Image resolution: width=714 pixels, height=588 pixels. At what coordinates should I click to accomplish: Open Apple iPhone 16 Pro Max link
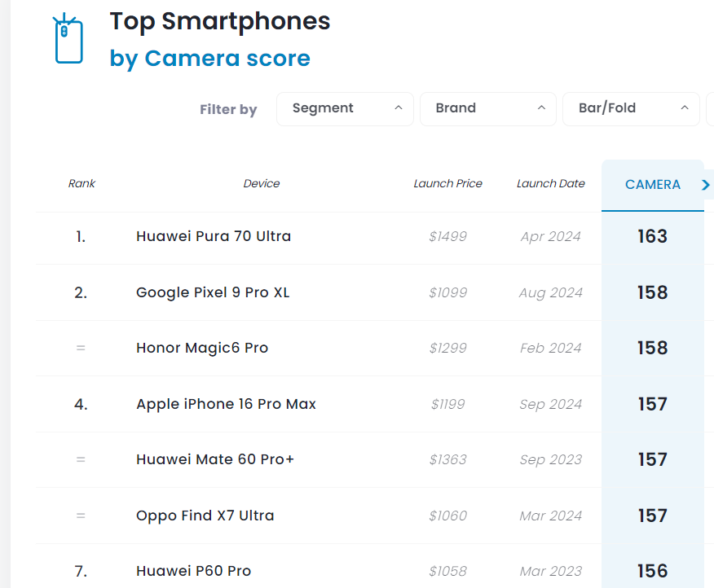pos(226,404)
